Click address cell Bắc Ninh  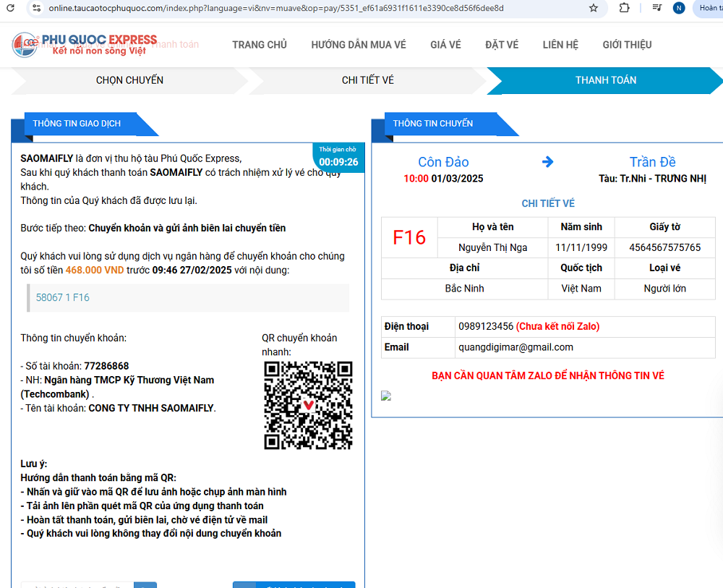(464, 289)
